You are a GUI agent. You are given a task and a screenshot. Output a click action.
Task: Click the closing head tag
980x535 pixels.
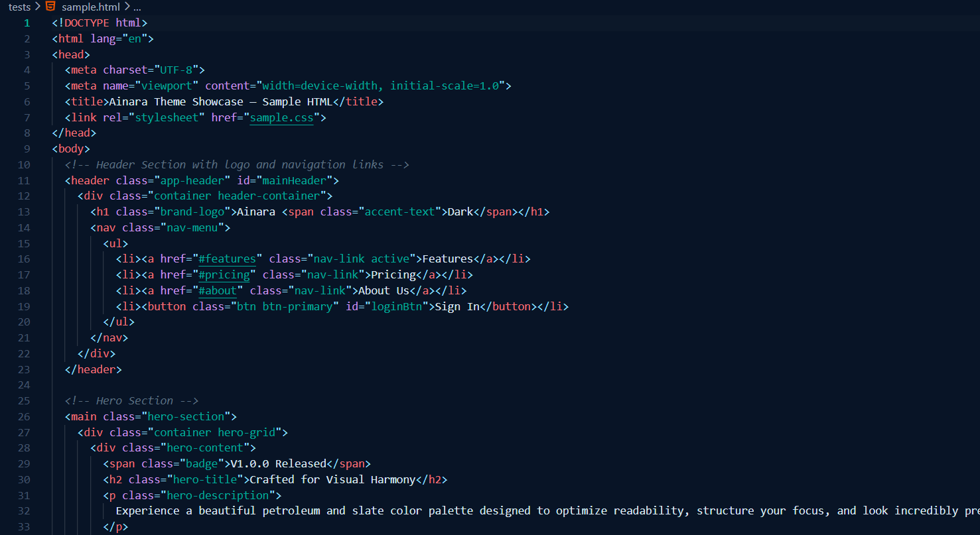click(x=74, y=133)
